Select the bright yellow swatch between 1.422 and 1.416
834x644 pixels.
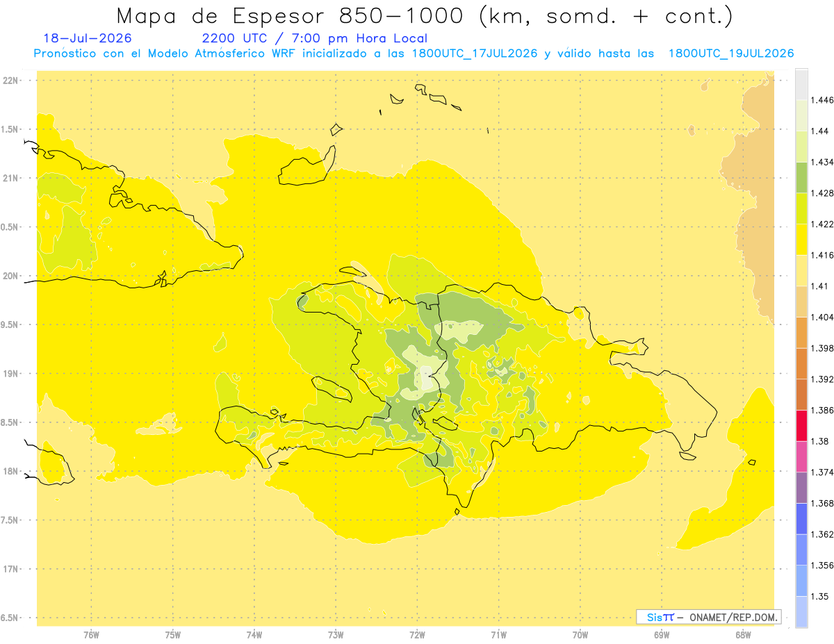(801, 240)
